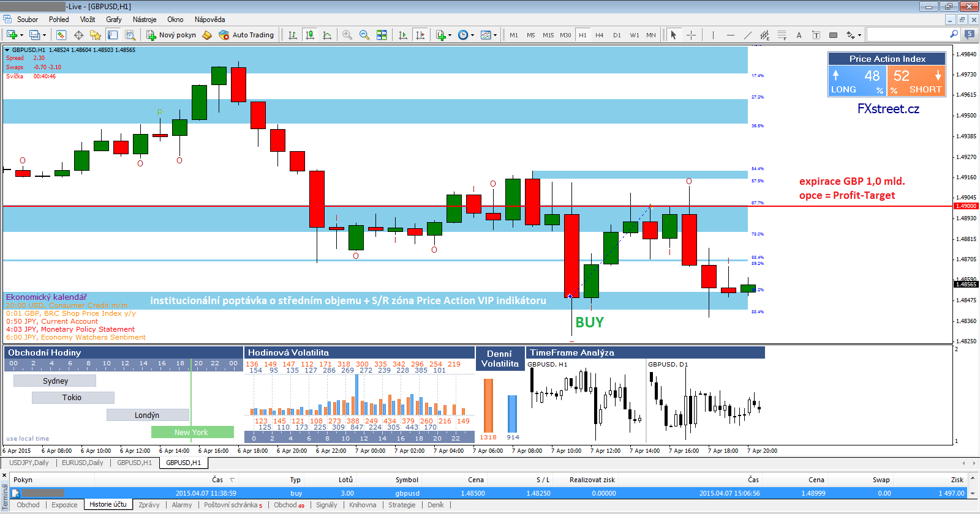Viewport: 980px width, 514px height.
Task: Open the Navigator star-folder icon
Action: [96, 35]
